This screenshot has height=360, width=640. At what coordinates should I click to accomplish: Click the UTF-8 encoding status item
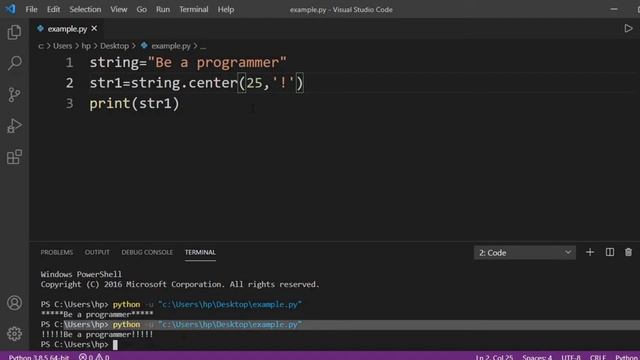[x=571, y=357]
